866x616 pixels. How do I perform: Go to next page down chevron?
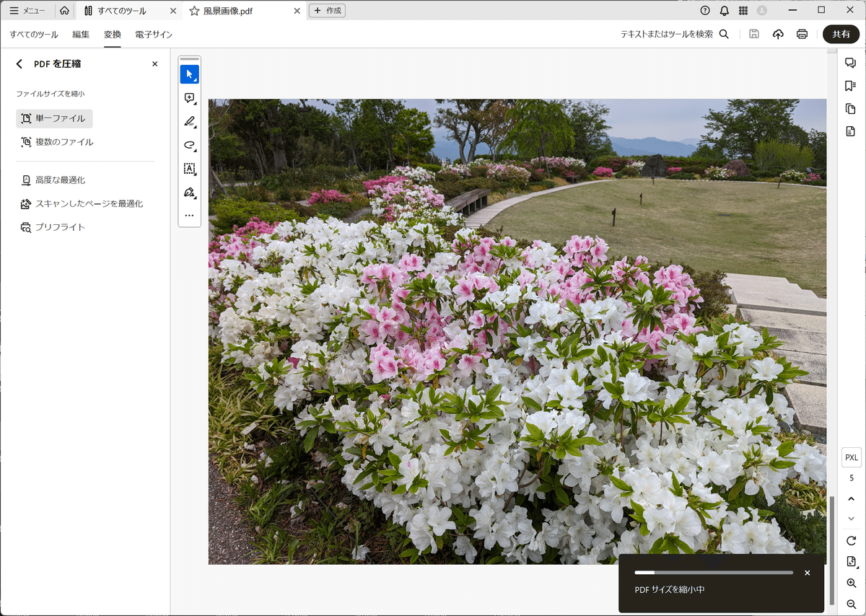point(852,518)
